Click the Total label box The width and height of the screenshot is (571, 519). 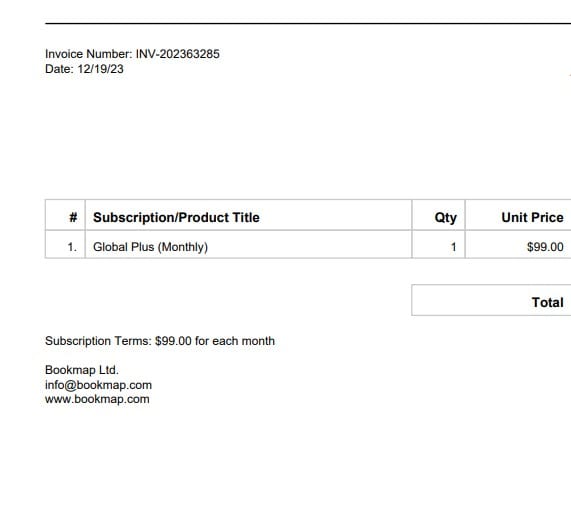tap(491, 300)
